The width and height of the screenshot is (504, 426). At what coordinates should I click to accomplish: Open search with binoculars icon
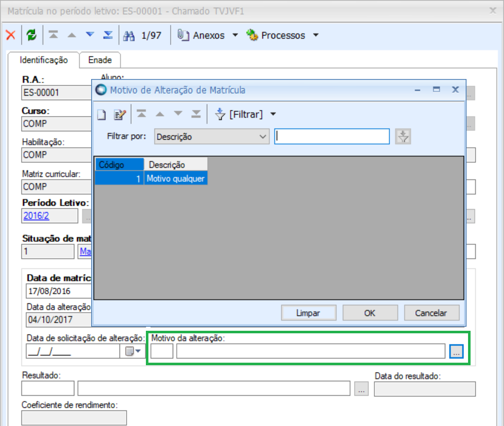pos(129,35)
